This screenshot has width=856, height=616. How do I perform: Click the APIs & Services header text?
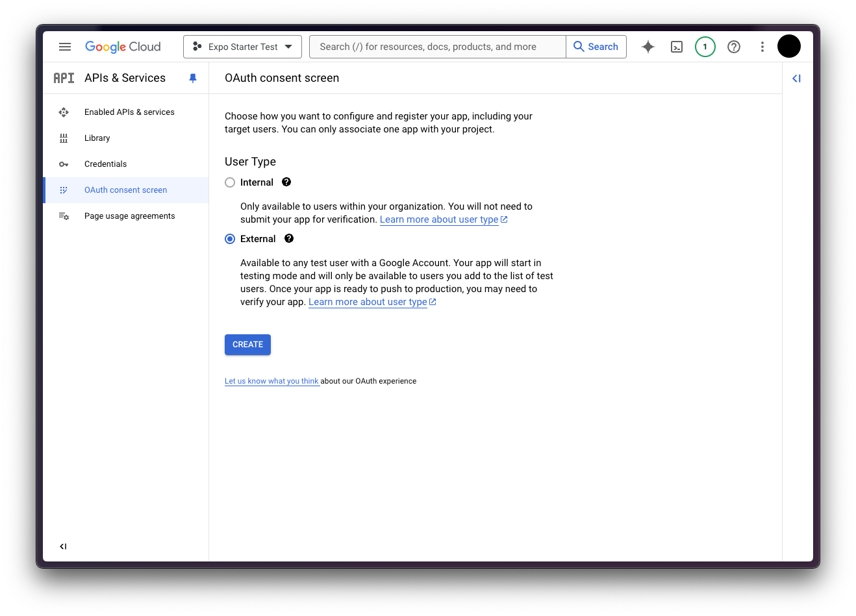125,78
